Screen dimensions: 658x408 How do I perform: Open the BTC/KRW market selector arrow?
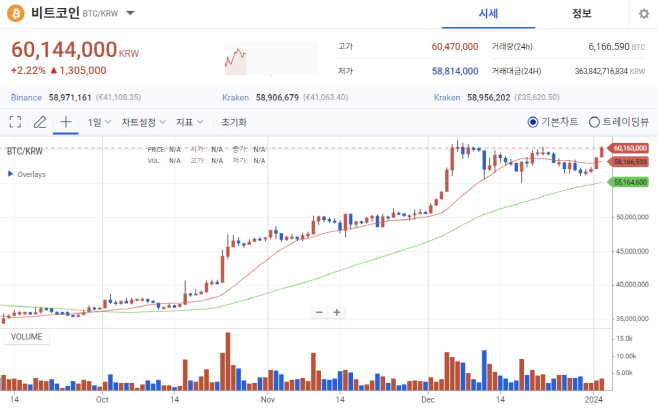pyautogui.click(x=131, y=13)
